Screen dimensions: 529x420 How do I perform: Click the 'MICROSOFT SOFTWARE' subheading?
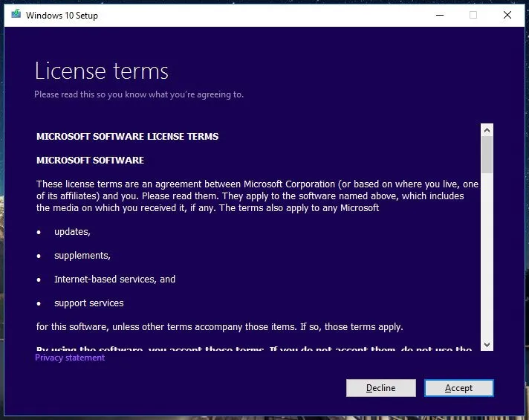click(90, 160)
